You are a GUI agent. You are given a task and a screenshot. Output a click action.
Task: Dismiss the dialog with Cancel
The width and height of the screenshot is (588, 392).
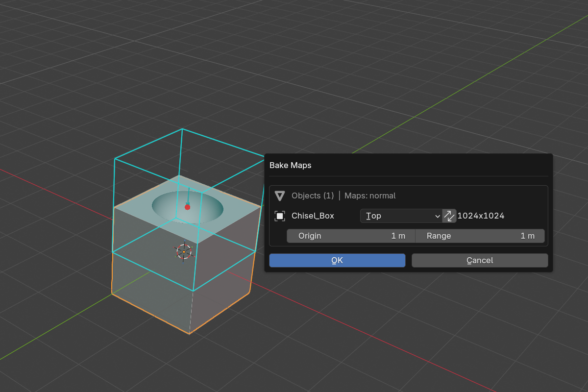pos(480,261)
